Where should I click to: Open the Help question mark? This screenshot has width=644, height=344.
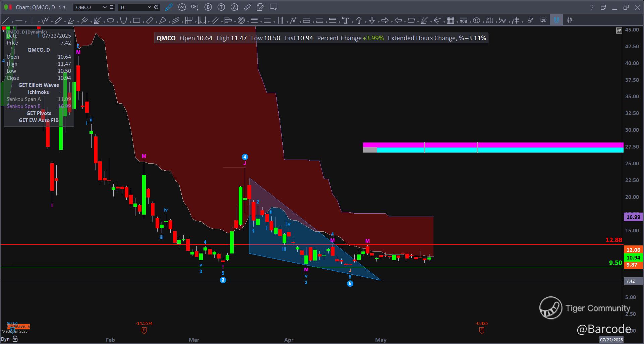(592, 7)
